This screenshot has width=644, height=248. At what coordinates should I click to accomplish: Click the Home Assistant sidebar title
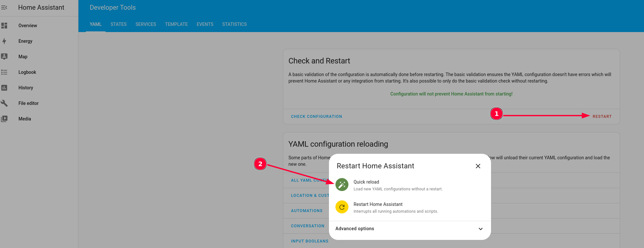tap(41, 7)
